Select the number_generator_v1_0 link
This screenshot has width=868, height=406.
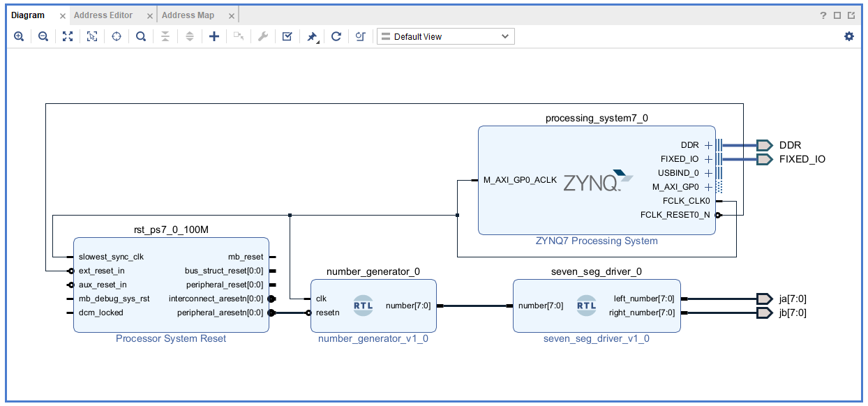tap(373, 339)
